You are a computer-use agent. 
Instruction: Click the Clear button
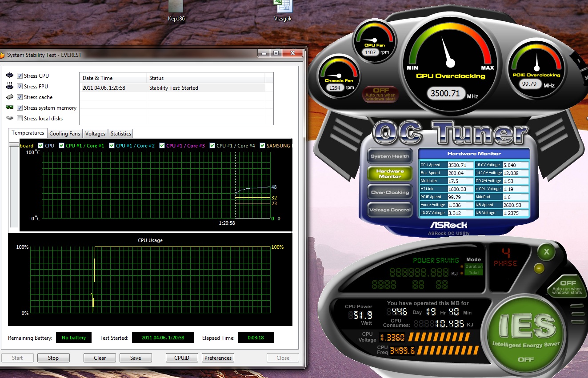pyautogui.click(x=100, y=358)
